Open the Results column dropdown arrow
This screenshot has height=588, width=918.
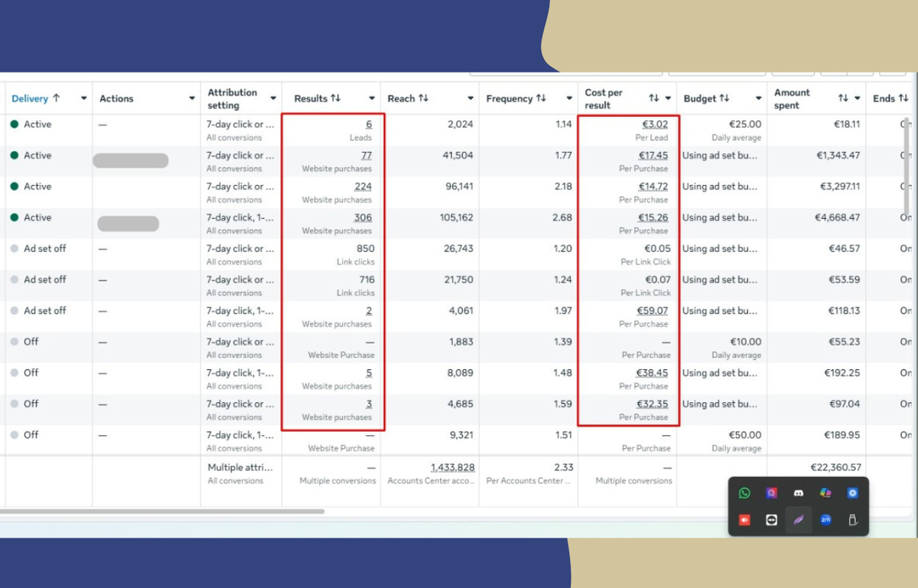pos(372,99)
